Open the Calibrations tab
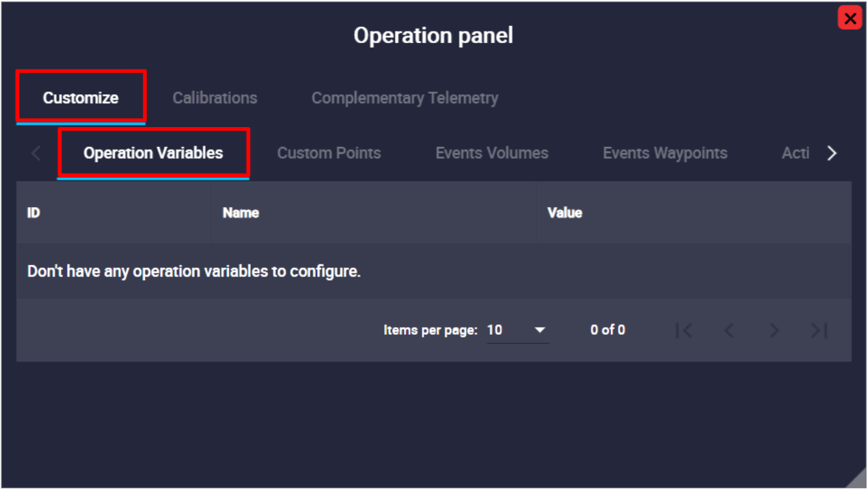 (215, 98)
